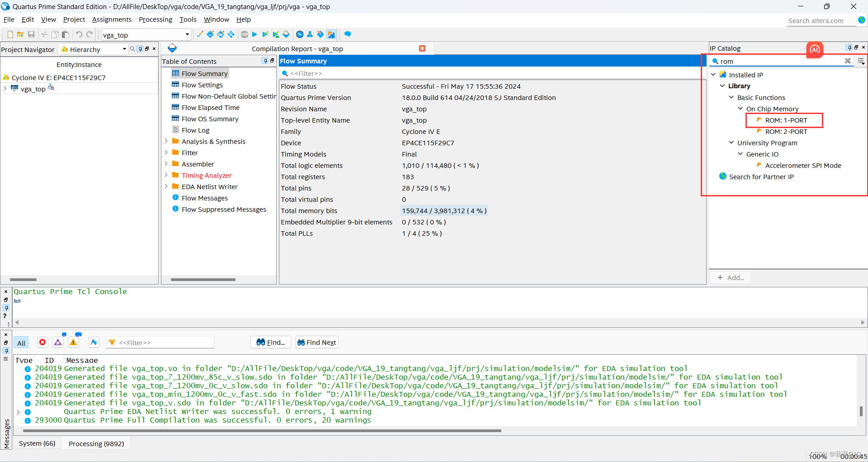Open the File menu
The width and height of the screenshot is (868, 462).
(x=9, y=19)
